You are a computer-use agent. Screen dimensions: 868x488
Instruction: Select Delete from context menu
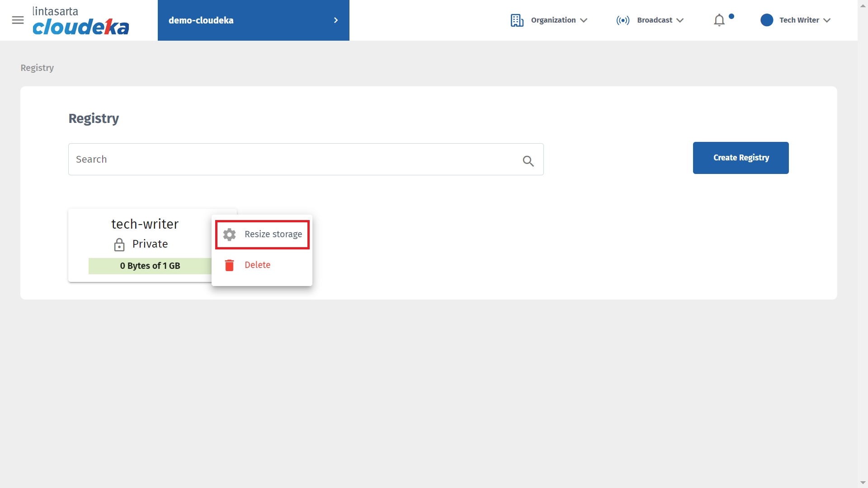pyautogui.click(x=257, y=265)
